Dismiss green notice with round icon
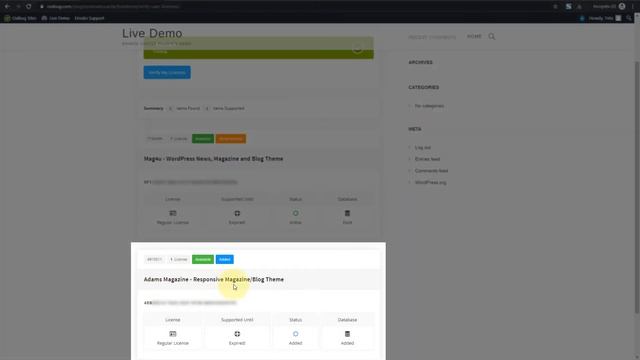Screen dimensions: 640x360 (357, 49)
